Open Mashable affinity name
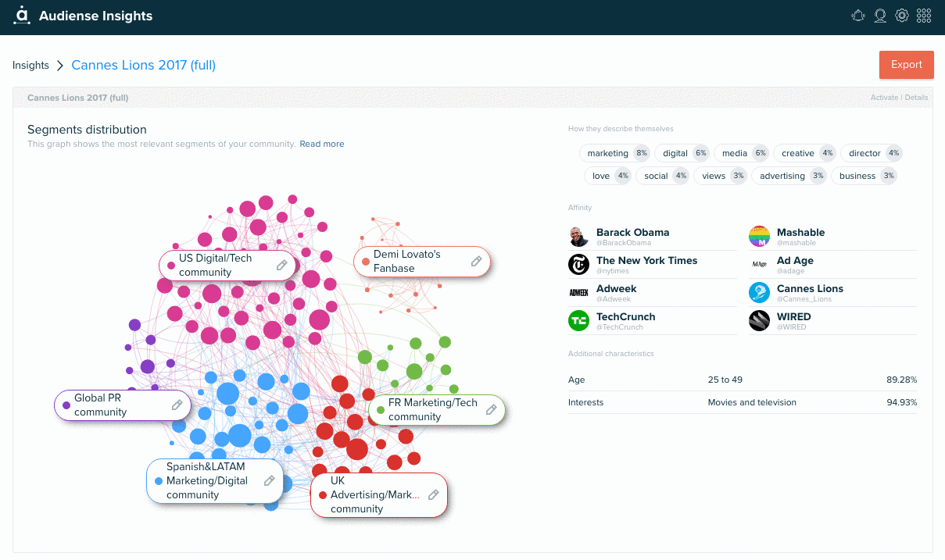 click(x=800, y=233)
